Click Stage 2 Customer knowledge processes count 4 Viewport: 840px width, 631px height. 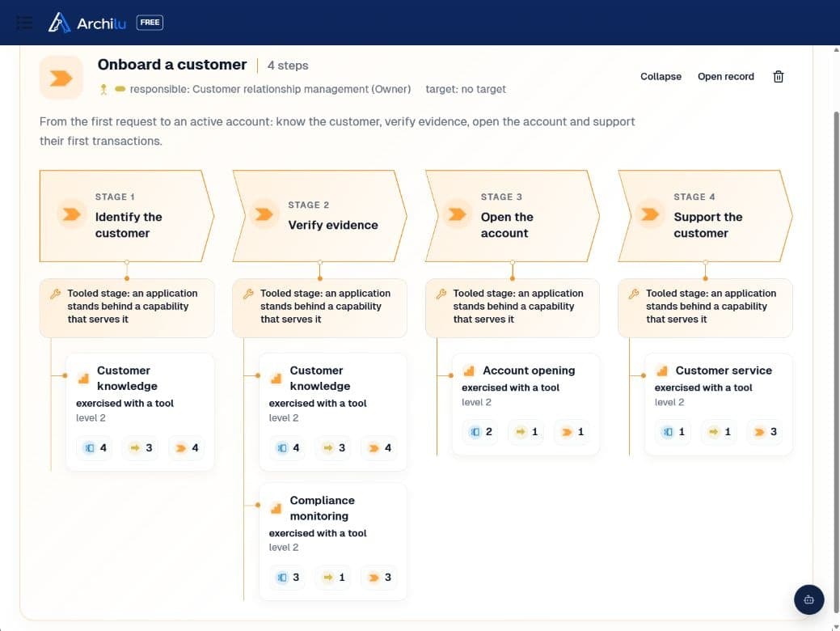(x=380, y=447)
